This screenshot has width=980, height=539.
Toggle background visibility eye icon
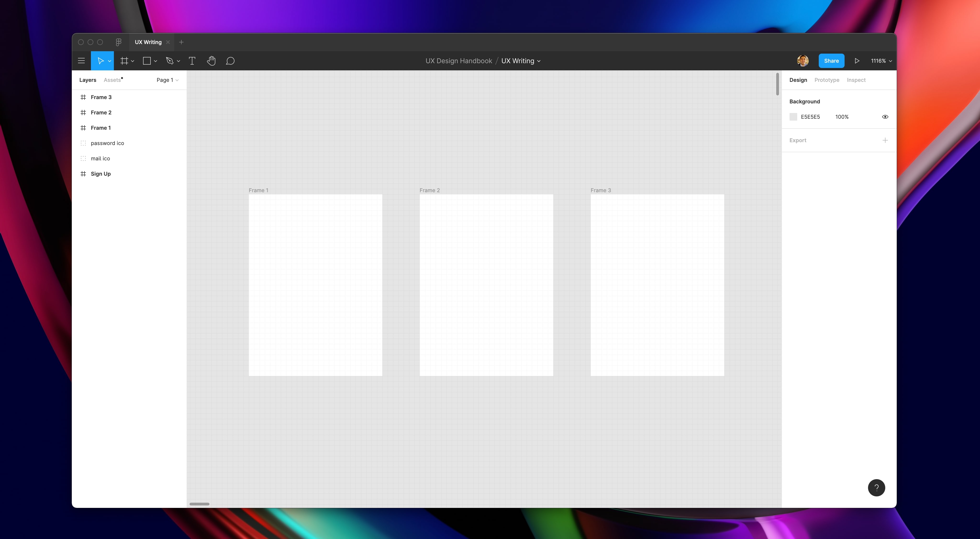pyautogui.click(x=885, y=117)
